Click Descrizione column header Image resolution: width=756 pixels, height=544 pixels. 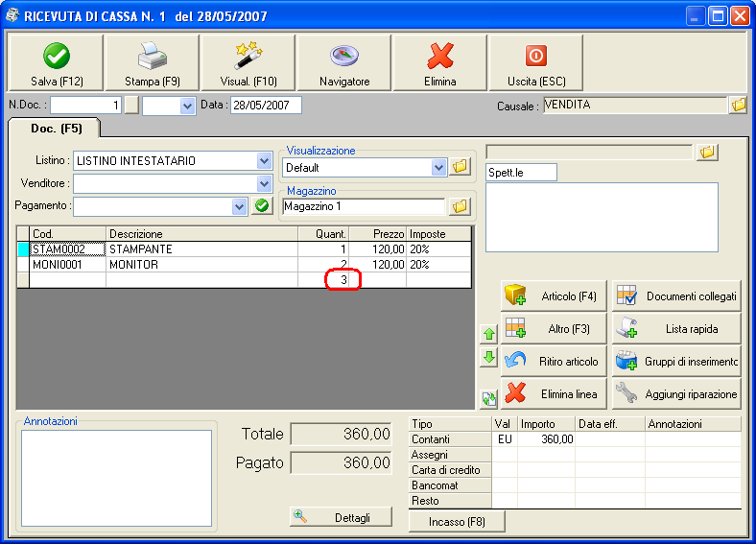[202, 234]
